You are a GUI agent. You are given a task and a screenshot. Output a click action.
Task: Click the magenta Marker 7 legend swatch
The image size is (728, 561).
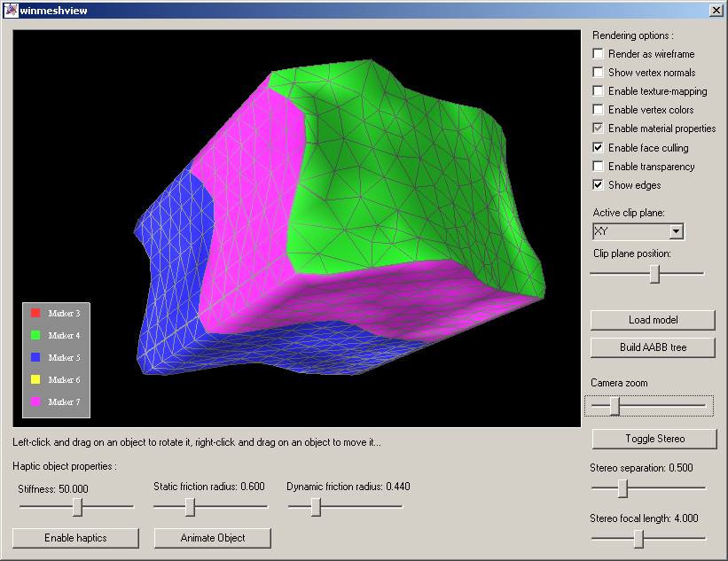click(x=35, y=402)
